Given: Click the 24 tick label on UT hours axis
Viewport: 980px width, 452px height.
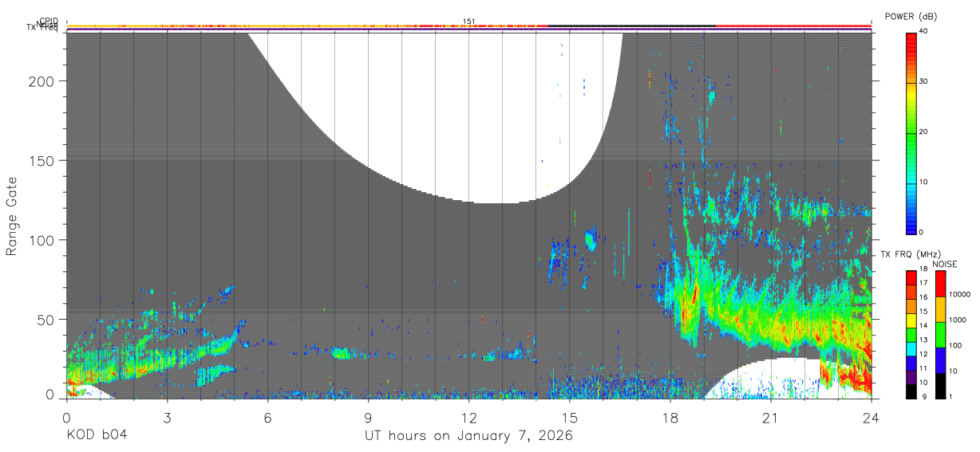Looking at the screenshot, I should (x=871, y=417).
